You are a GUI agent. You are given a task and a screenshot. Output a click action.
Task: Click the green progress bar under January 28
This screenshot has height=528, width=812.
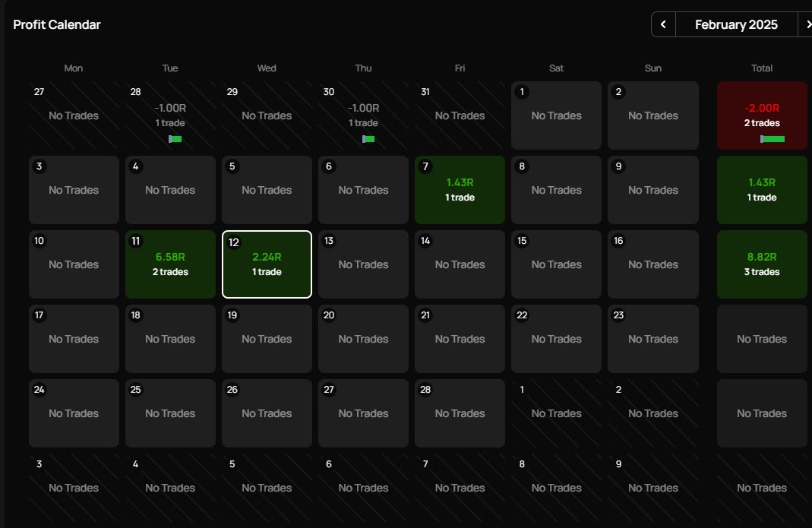pyautogui.click(x=175, y=139)
